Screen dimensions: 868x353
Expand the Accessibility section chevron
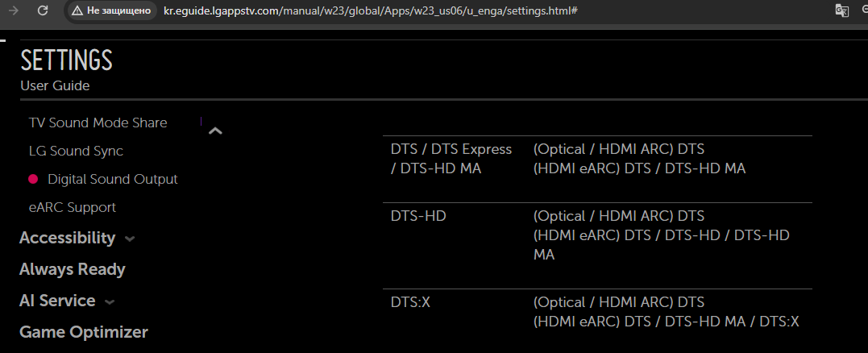tap(130, 239)
